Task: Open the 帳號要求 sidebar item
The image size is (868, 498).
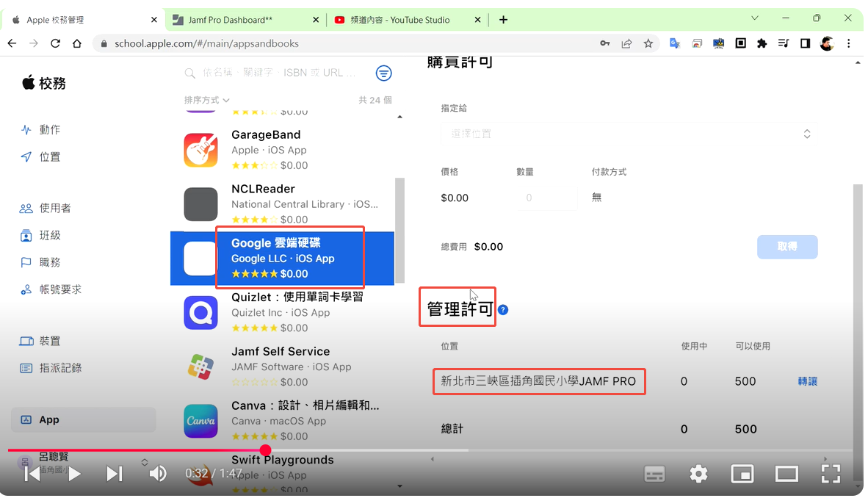Action: click(x=51, y=289)
